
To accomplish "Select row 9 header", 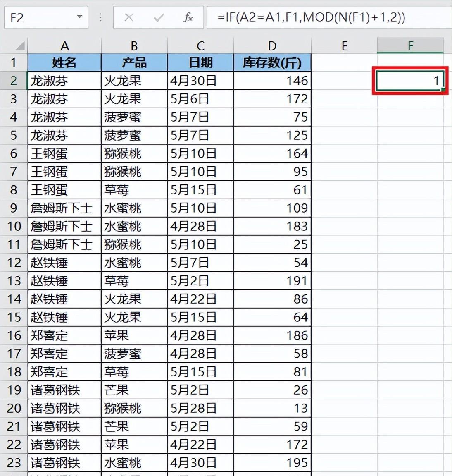I will tap(14, 208).
